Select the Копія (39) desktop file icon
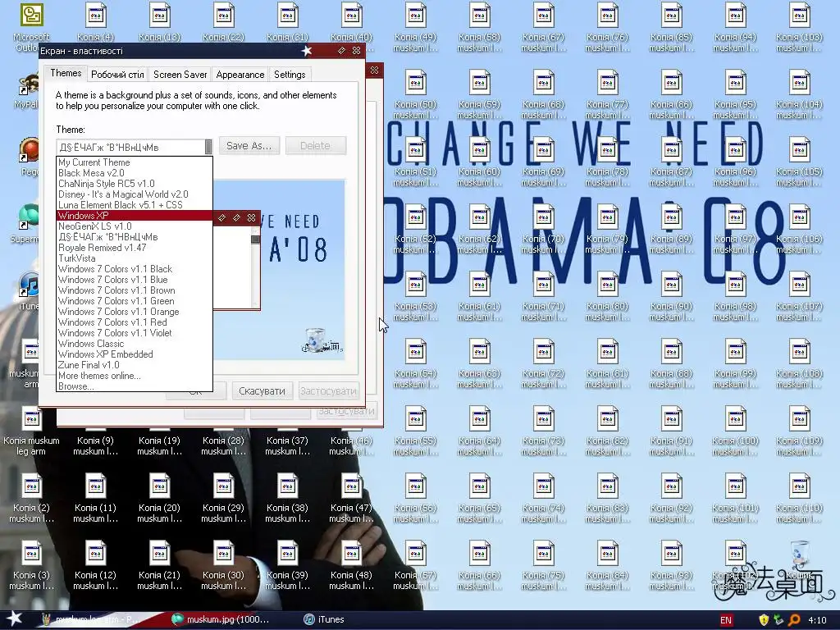 pos(288,566)
